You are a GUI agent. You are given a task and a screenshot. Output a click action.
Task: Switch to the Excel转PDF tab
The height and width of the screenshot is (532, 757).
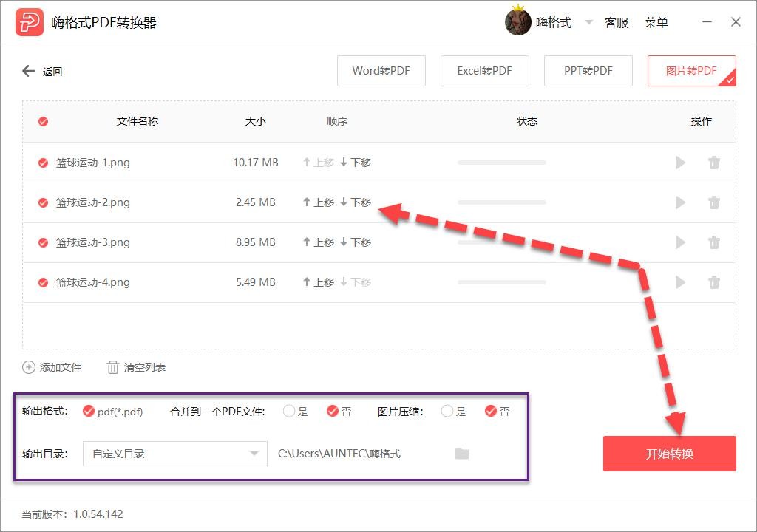click(485, 71)
